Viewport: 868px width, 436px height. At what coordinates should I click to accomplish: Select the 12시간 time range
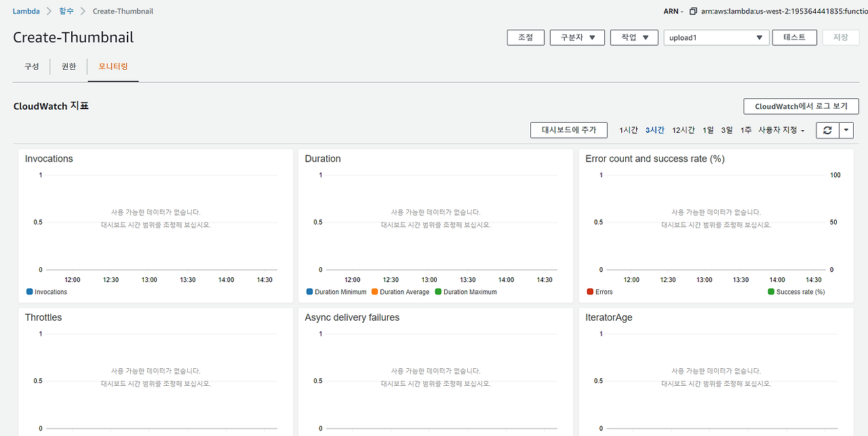683,130
